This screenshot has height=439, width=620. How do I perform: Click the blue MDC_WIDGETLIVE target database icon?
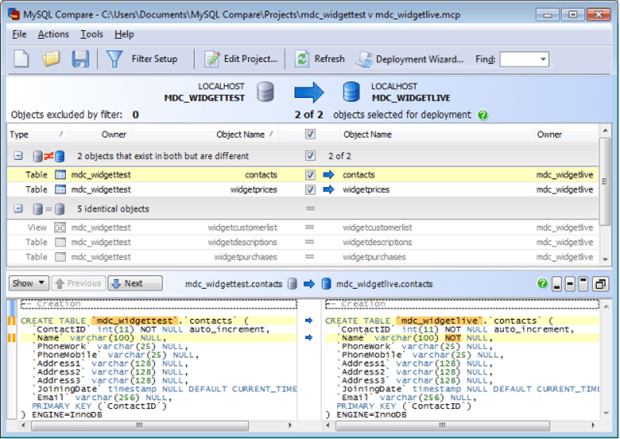(x=351, y=92)
